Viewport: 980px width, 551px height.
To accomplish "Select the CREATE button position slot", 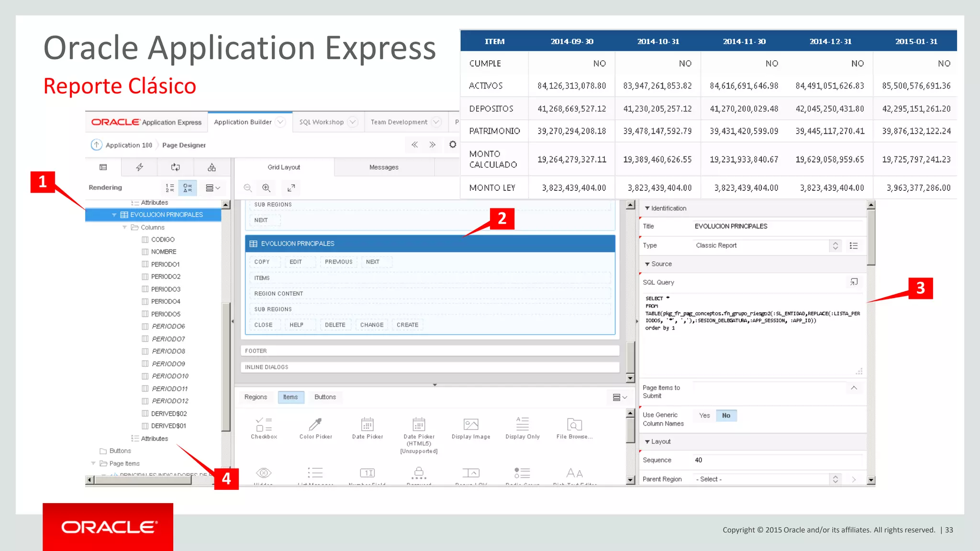I will (408, 325).
